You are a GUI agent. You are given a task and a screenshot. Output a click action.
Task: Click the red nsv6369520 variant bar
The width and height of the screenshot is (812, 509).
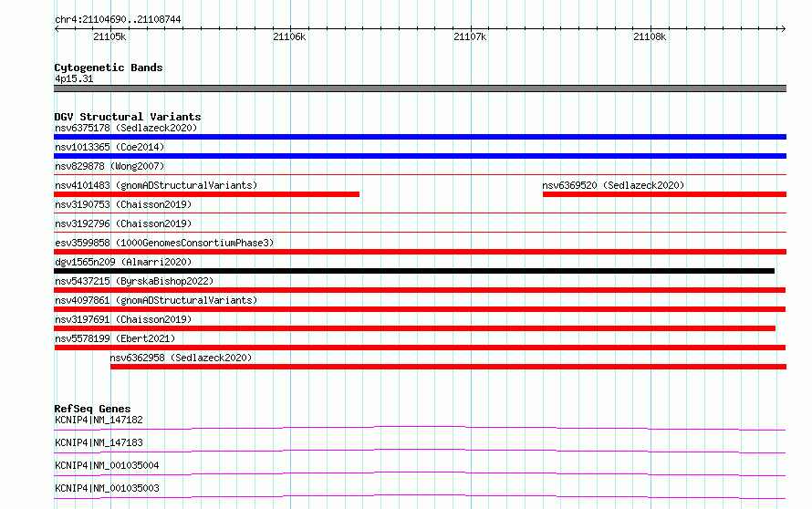pos(664,194)
